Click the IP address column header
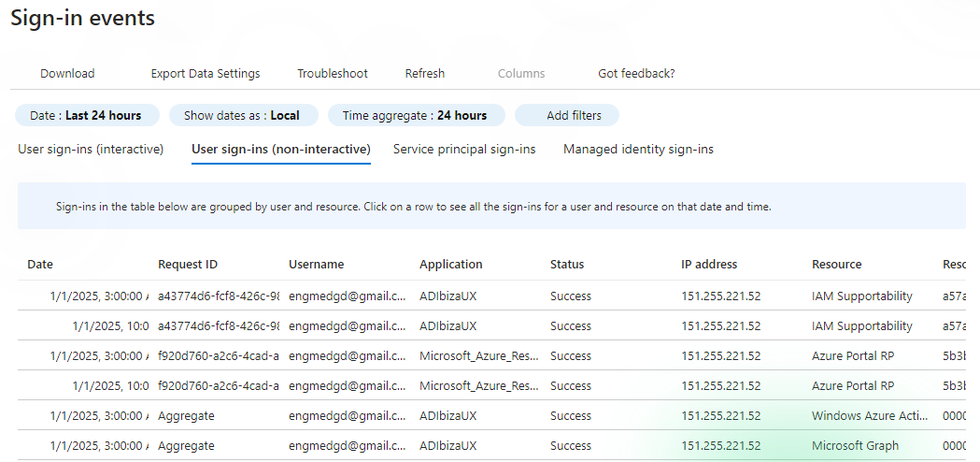This screenshot has width=980, height=462. point(709,264)
